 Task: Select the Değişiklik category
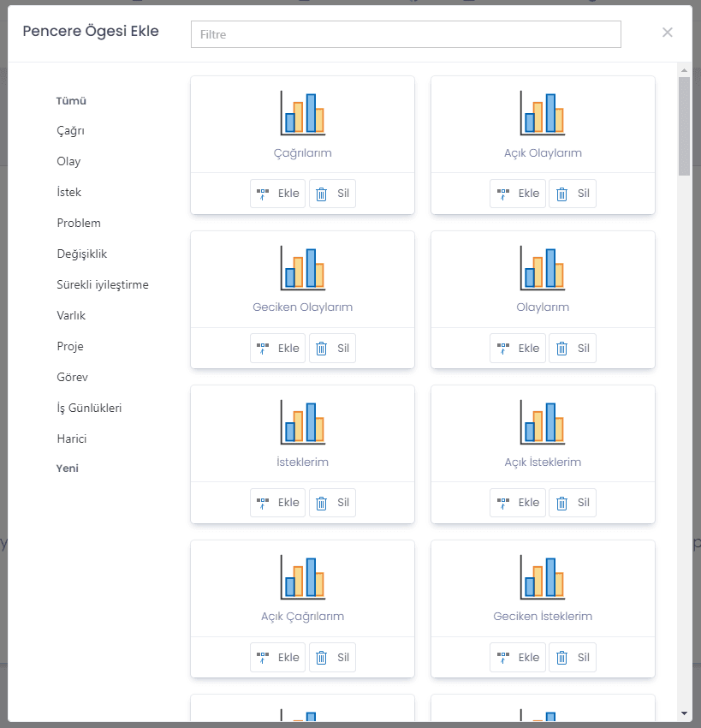tap(81, 254)
